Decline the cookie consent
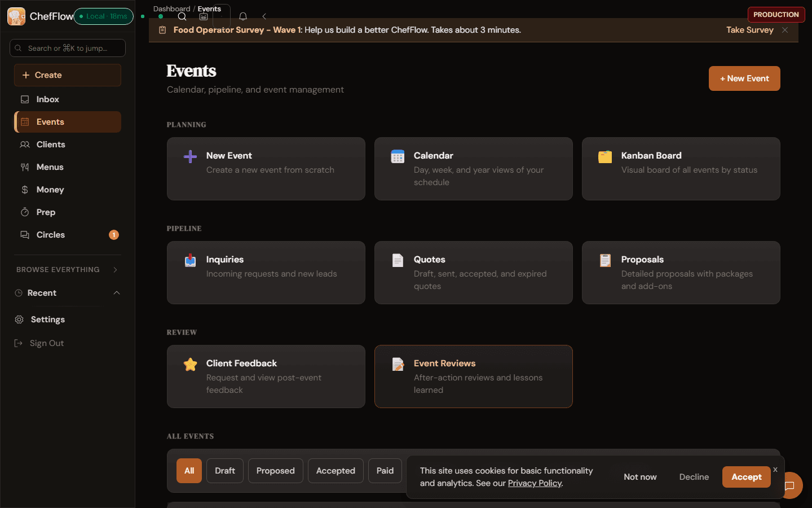Viewport: 812px width, 508px height. click(694, 477)
